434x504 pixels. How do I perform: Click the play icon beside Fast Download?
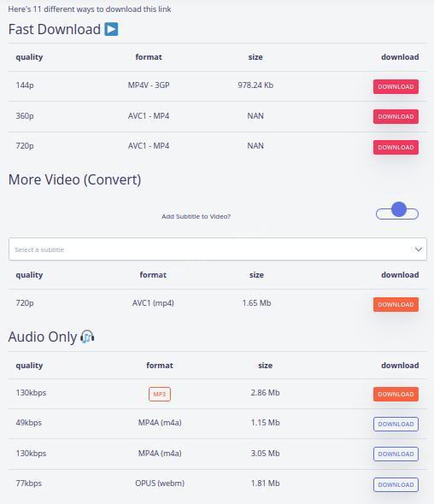(x=111, y=29)
